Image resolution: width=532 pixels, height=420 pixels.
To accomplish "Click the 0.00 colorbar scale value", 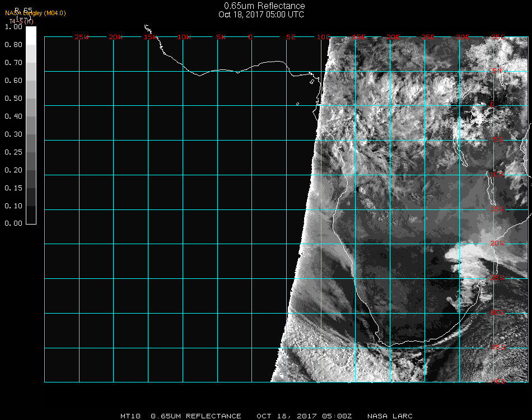I will click(13, 223).
